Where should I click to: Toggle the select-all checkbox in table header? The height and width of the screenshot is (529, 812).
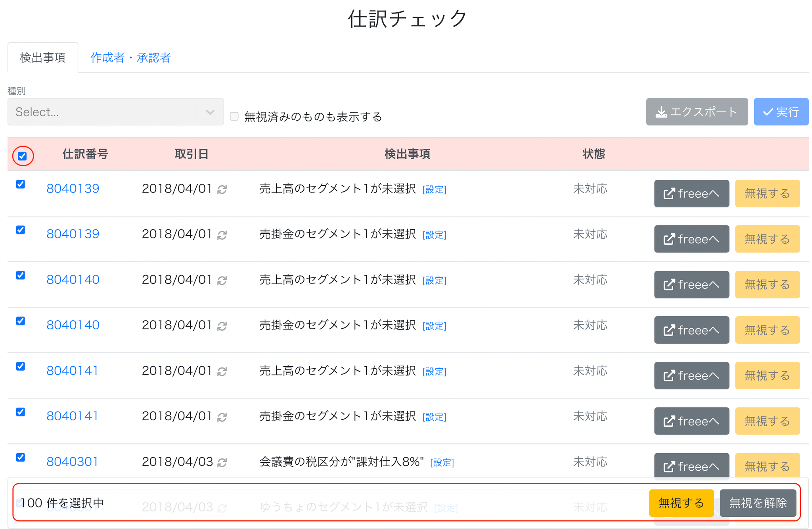[23, 156]
